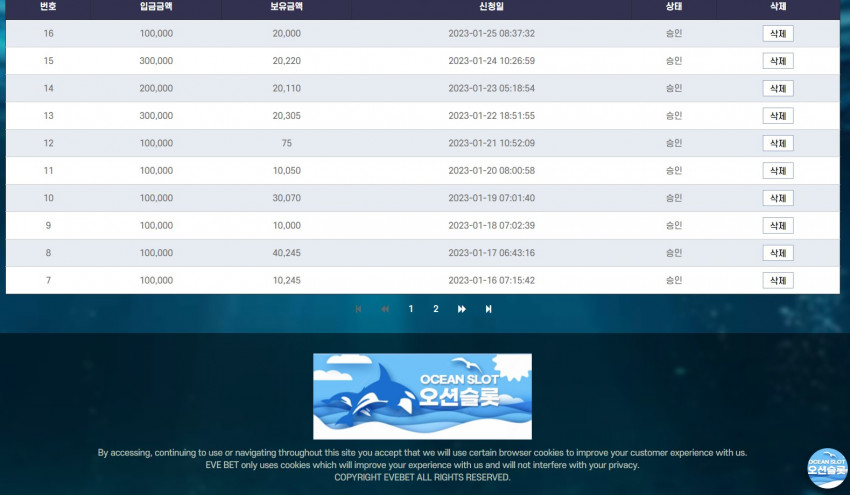850x495 pixels.
Task: Click 승인 status in row 16
Action: tap(674, 34)
